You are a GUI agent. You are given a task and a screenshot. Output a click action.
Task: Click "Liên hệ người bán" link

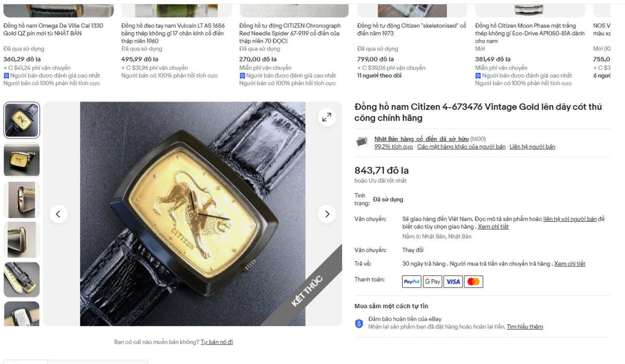(x=532, y=147)
